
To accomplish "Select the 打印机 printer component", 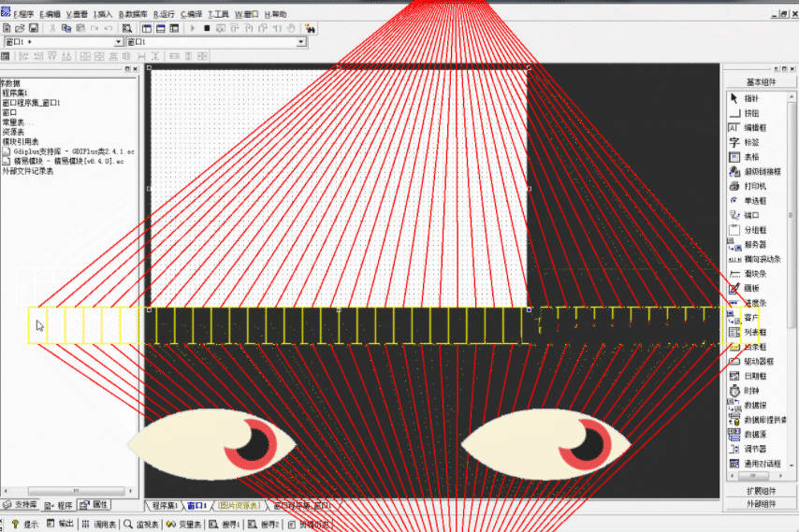I will 757,186.
